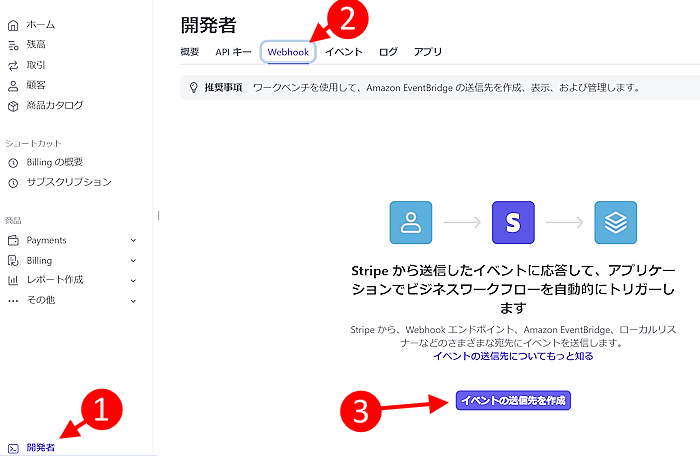Open サブスクリプション shortcut
The image size is (700, 456).
coord(69,182)
